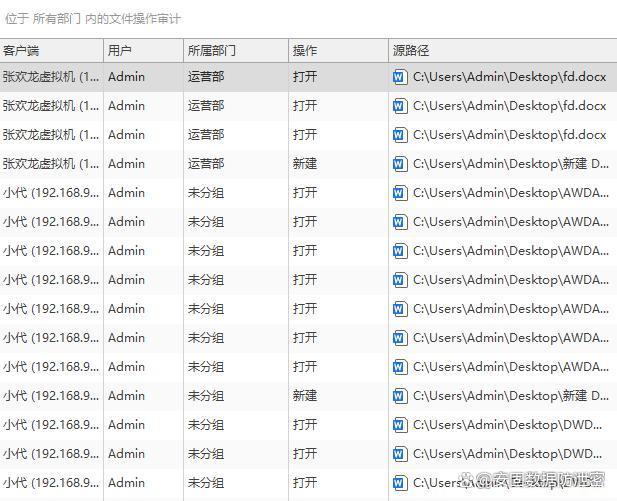The image size is (617, 501).
Task: Click 新建 operation in the 运营部 row
Action: click(305, 164)
